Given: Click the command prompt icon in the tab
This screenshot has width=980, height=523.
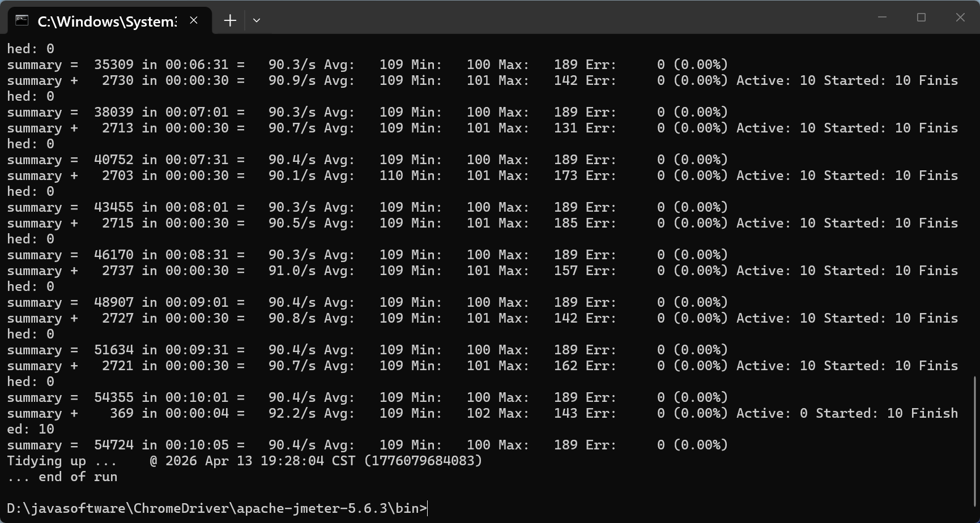Looking at the screenshot, I should [x=22, y=20].
